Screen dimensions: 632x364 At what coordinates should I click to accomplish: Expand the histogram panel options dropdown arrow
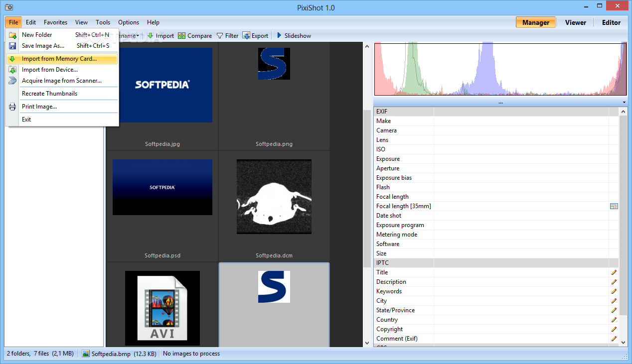(624, 103)
